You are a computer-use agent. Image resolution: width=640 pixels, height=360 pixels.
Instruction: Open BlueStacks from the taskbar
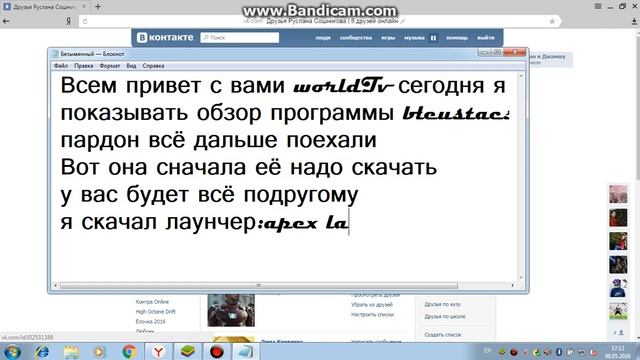click(x=187, y=351)
